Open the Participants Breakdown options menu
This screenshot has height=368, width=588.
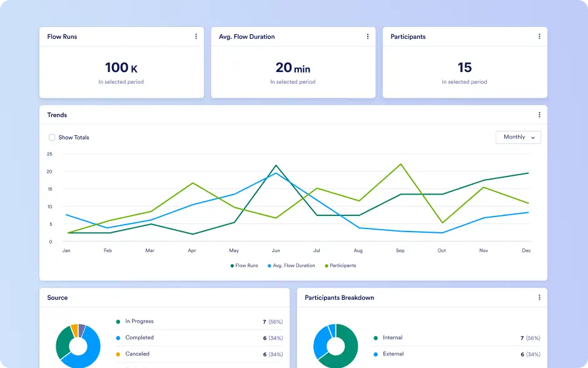point(539,297)
